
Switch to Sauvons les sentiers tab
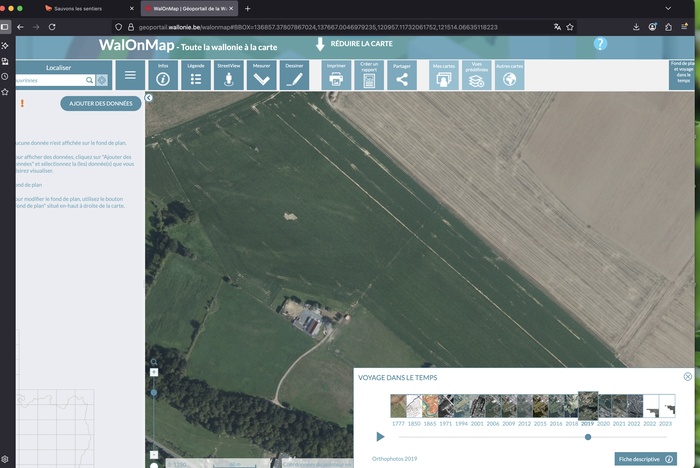tap(80, 8)
